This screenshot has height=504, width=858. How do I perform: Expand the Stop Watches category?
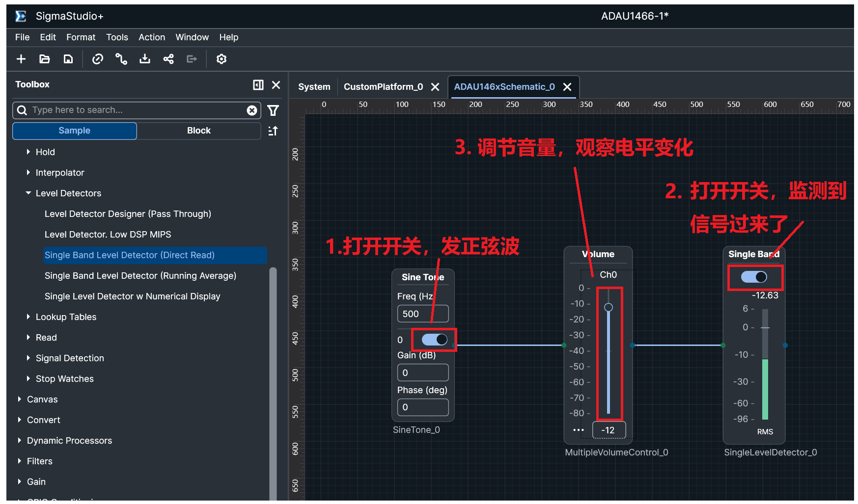[28, 379]
